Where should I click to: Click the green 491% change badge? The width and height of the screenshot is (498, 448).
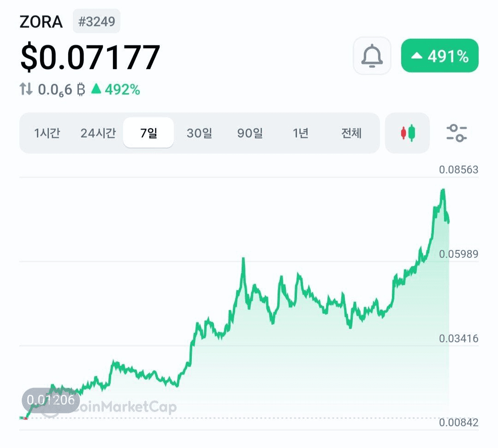click(x=439, y=56)
